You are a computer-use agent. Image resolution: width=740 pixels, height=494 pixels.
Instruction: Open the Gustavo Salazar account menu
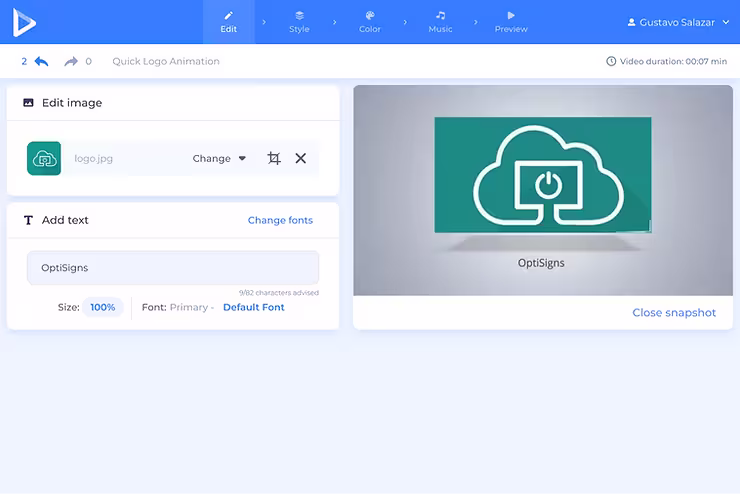679,22
